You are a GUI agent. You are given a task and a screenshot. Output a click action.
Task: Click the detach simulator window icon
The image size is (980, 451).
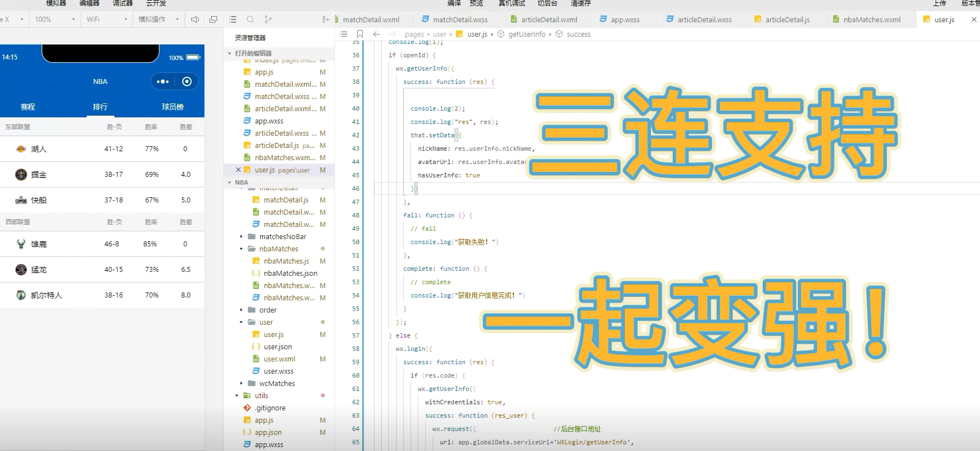pyautogui.click(x=213, y=19)
